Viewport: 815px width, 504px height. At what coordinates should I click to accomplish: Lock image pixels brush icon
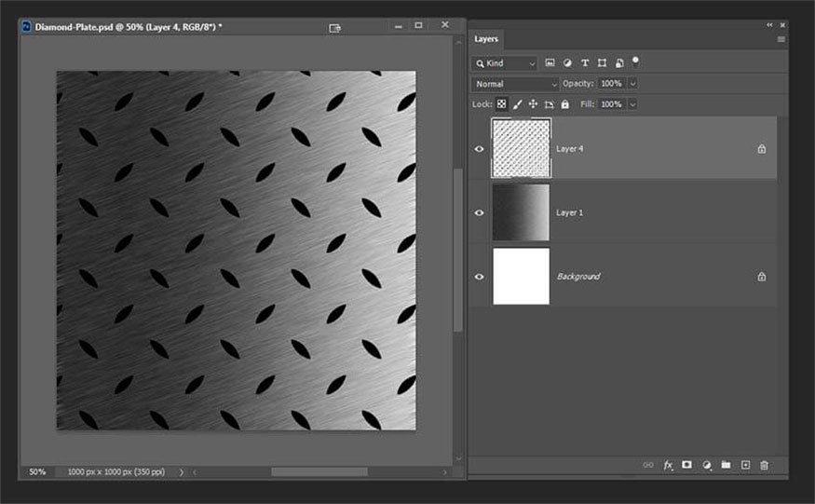point(517,104)
